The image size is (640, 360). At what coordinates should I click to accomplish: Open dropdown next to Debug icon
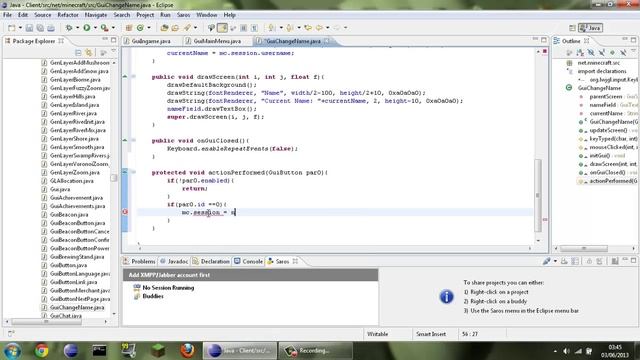coord(77,28)
